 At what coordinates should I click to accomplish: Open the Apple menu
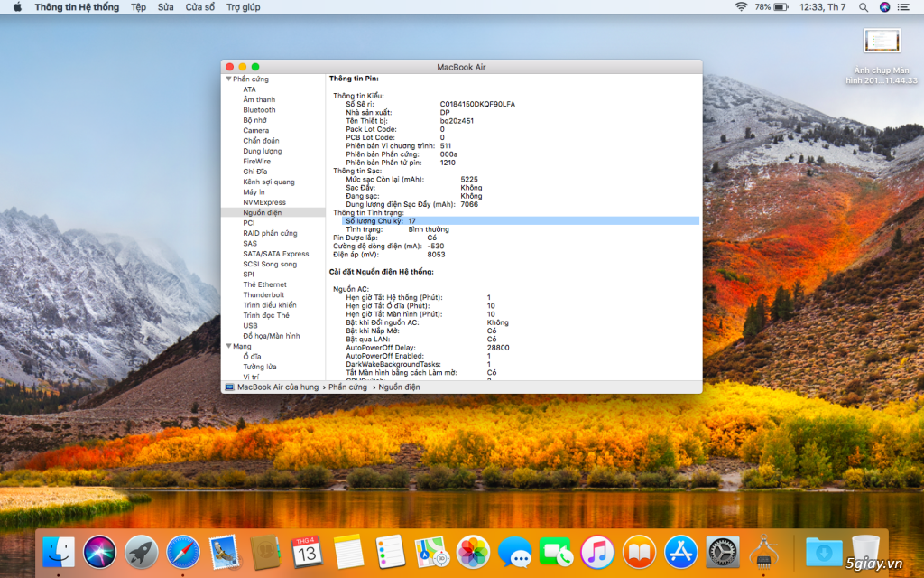(17, 7)
